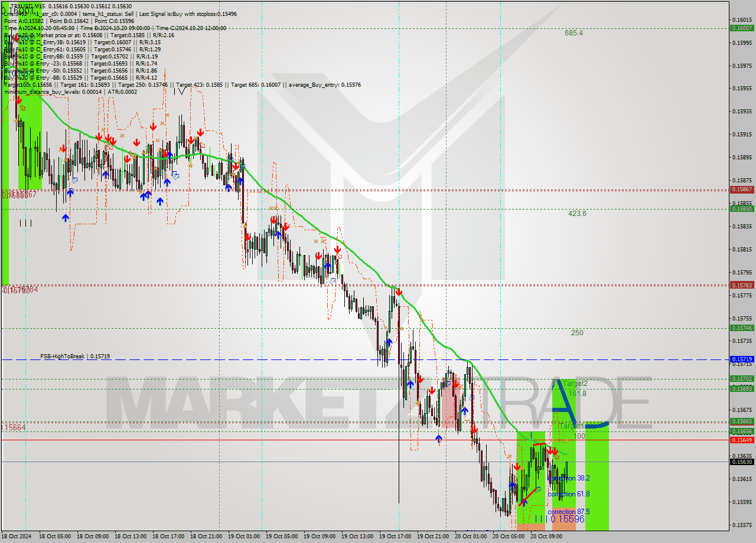
Task: Click the 0.15755 price scale tick
Action: click(742, 318)
